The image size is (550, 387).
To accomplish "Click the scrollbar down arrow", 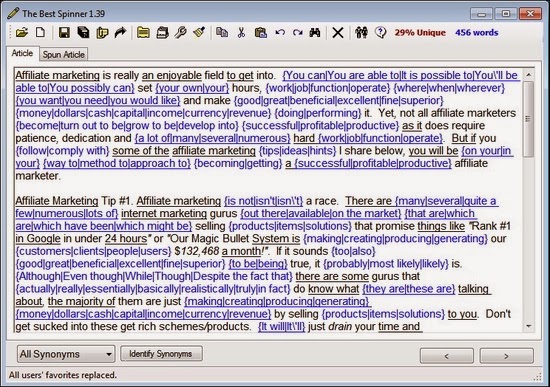I will click(528, 326).
